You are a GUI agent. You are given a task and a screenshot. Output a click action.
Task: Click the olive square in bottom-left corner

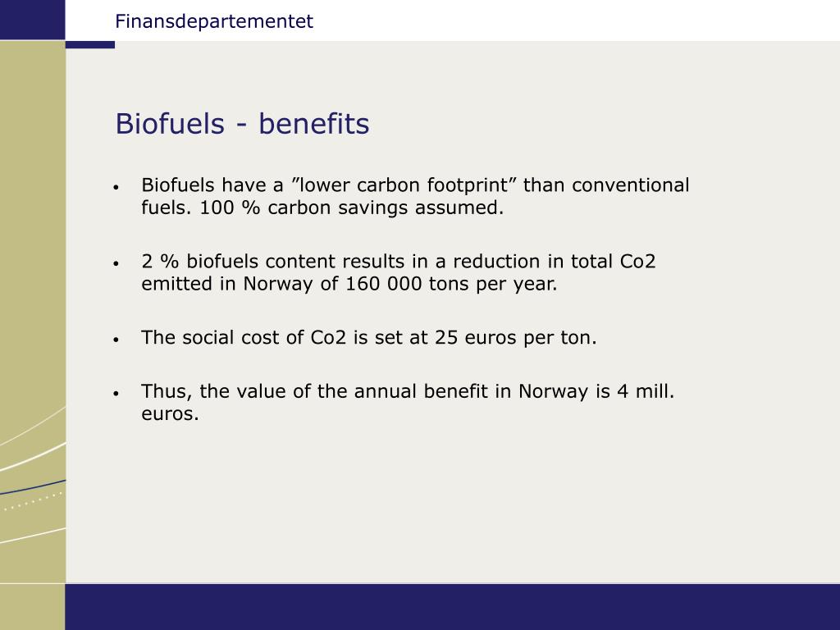point(32,607)
